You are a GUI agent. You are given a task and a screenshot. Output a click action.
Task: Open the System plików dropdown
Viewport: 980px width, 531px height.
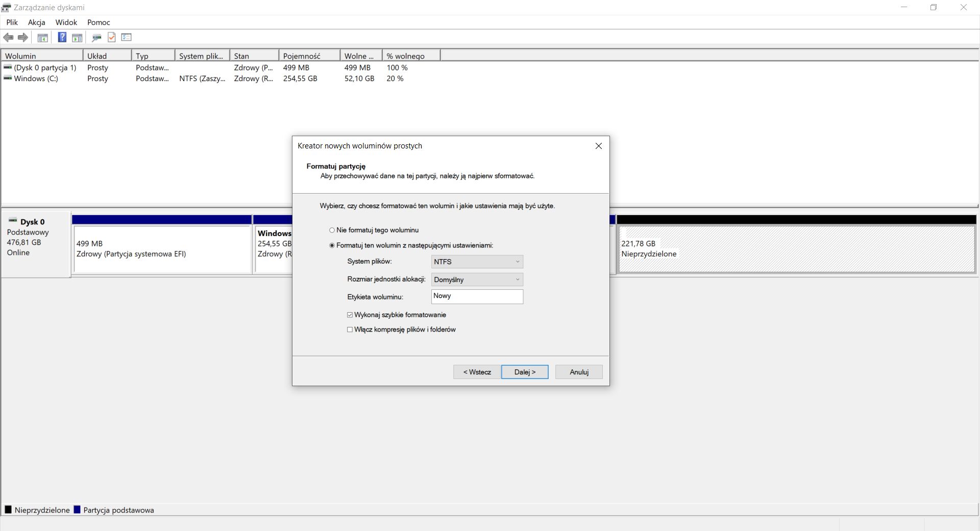[x=518, y=261]
